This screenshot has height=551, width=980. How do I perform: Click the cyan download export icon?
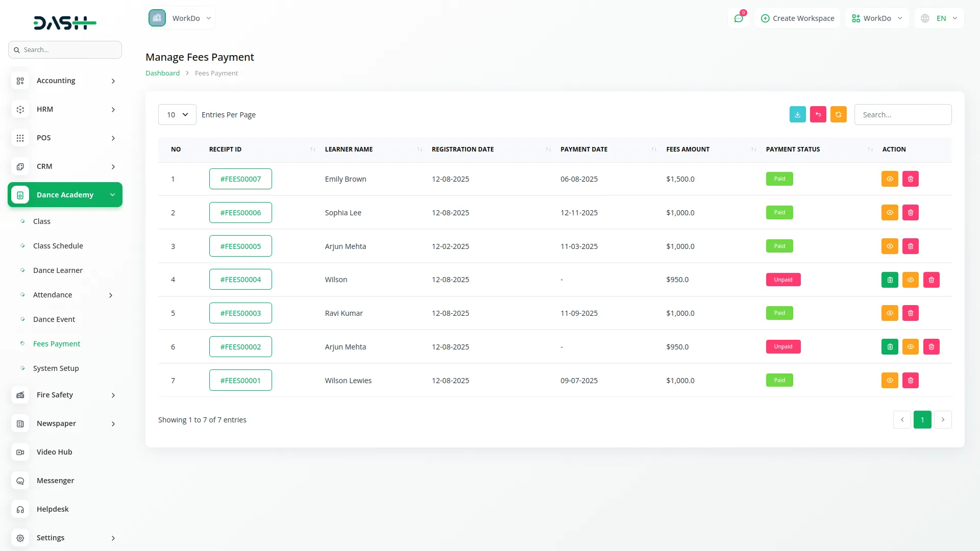coord(797,115)
